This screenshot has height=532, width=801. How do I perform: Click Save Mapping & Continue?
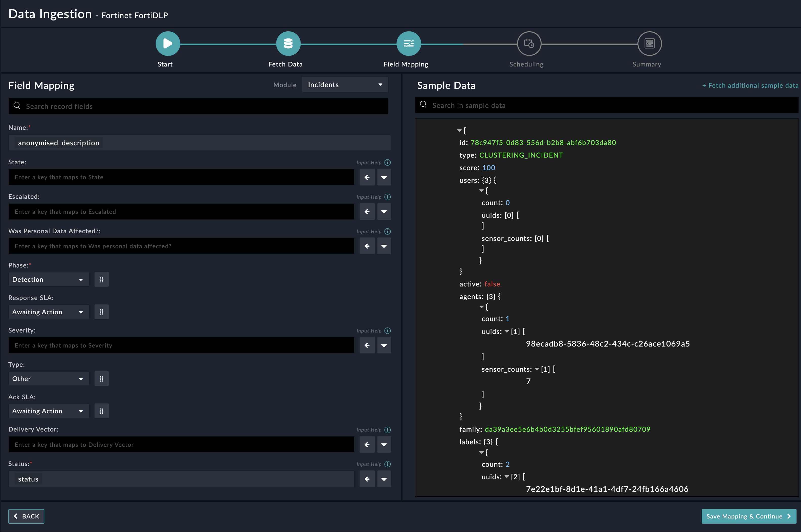click(x=749, y=516)
